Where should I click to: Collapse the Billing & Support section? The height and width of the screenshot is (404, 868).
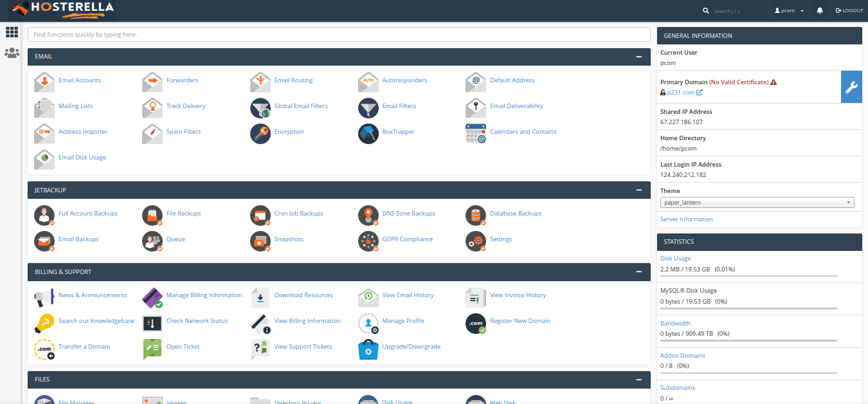(638, 272)
